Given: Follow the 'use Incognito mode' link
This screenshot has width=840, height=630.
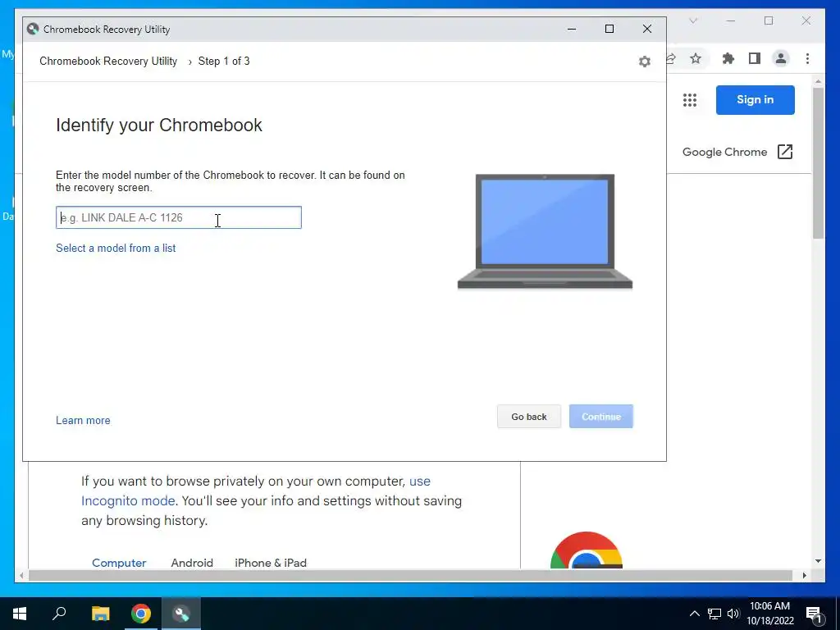Looking at the screenshot, I should pyautogui.click(x=256, y=491).
